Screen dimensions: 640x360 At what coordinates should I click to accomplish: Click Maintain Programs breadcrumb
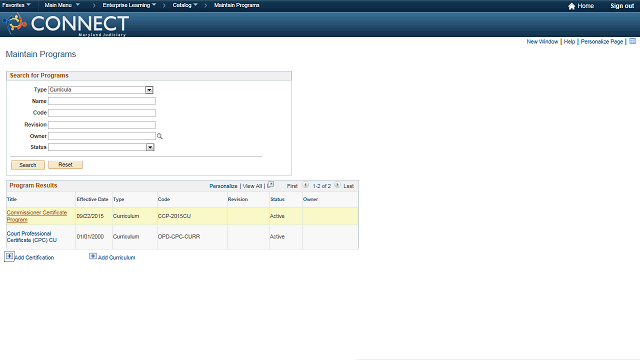click(237, 5)
